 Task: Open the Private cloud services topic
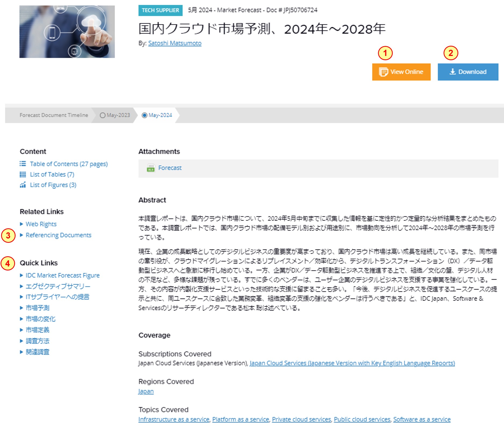(301, 419)
